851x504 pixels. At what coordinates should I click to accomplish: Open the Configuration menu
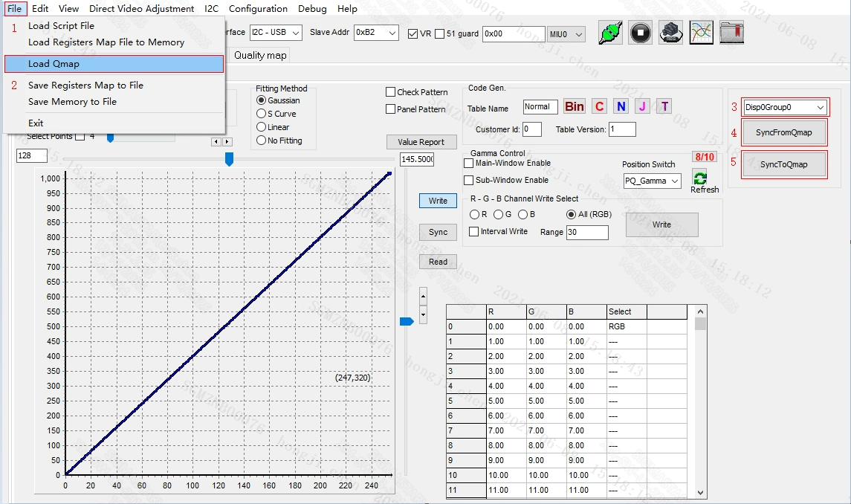(259, 9)
